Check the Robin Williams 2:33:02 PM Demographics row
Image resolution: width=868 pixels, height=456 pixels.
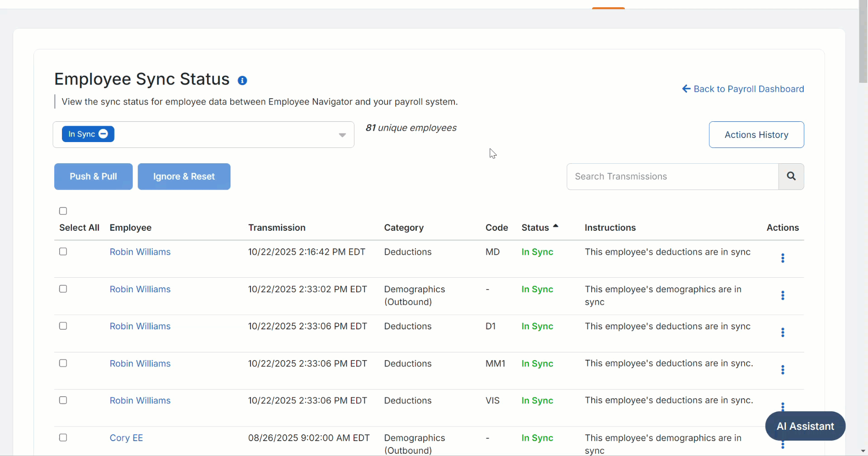[63, 289]
